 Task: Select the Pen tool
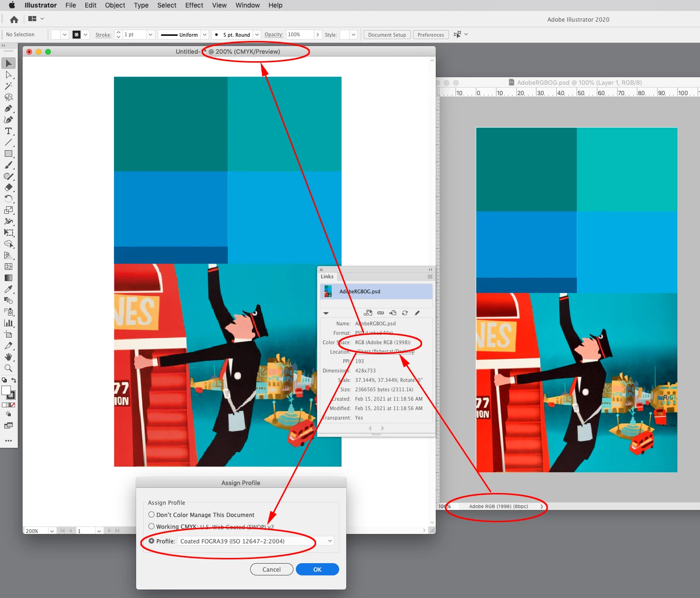click(8, 108)
